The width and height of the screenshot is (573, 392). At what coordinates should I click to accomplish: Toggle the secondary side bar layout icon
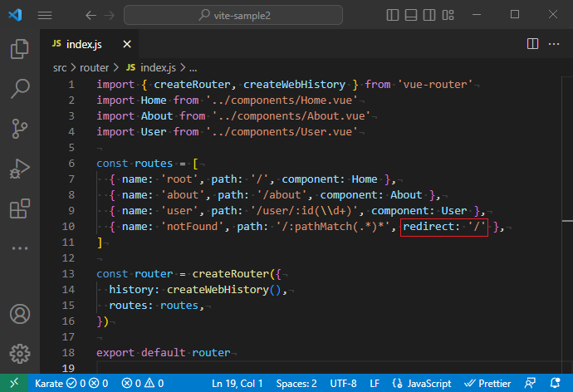(x=429, y=15)
